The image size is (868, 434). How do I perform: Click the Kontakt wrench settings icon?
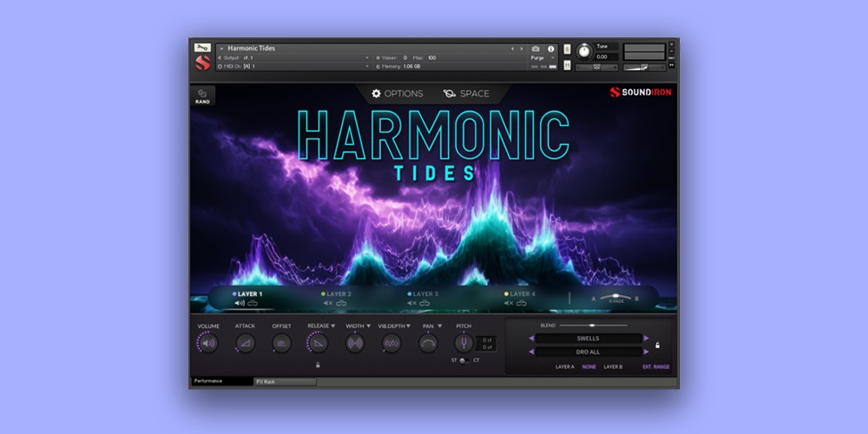pyautogui.click(x=201, y=47)
